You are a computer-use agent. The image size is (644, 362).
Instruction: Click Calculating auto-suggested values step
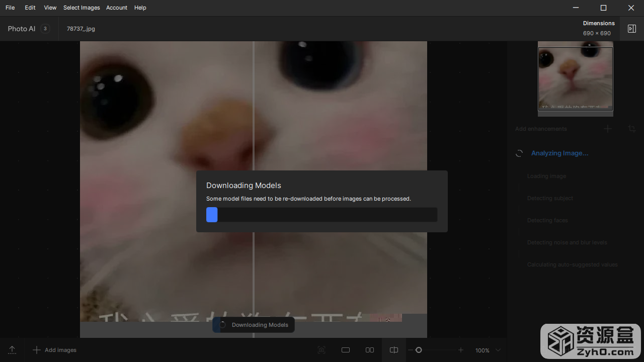(572, 264)
